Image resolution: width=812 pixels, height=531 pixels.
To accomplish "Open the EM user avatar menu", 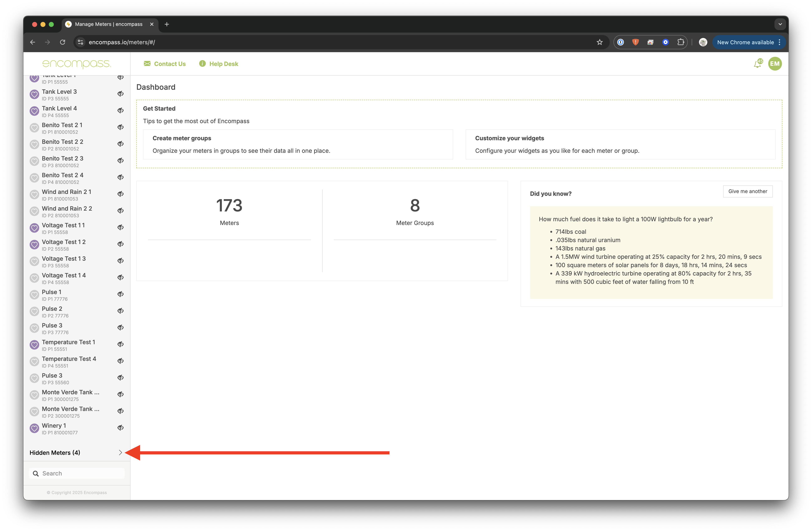I will click(775, 64).
